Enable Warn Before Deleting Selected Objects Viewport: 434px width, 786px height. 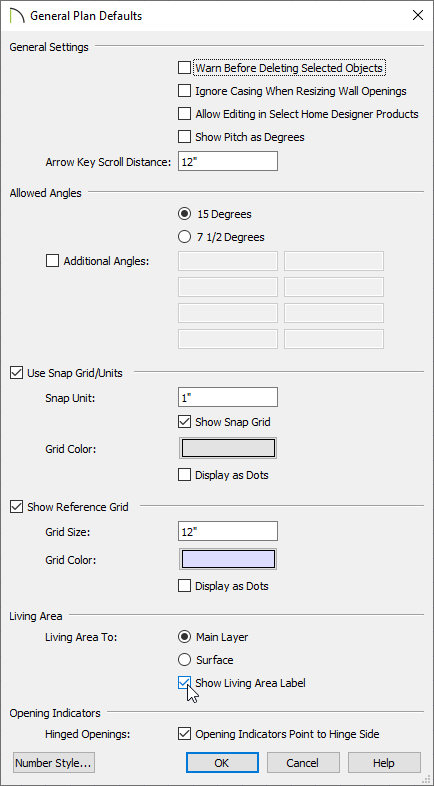(x=184, y=67)
